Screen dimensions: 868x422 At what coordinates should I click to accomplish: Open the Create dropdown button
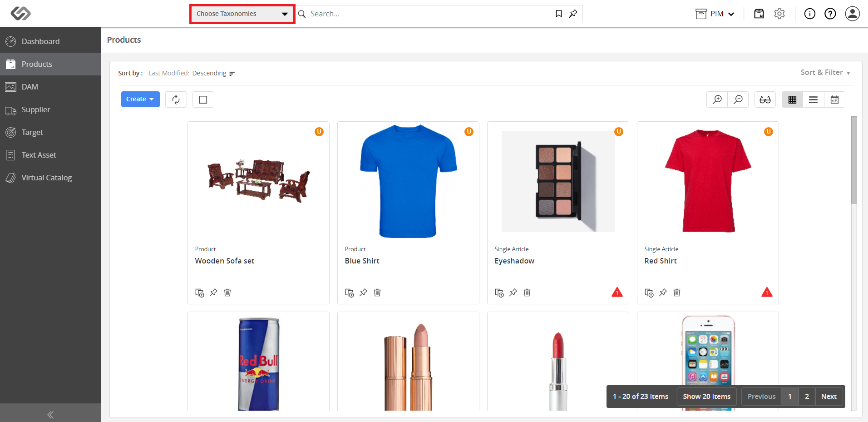point(140,99)
